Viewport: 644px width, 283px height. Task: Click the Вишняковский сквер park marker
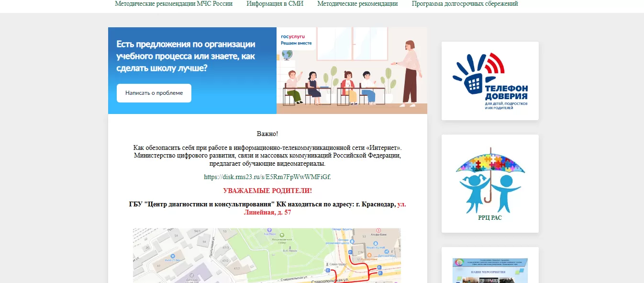[282, 236]
